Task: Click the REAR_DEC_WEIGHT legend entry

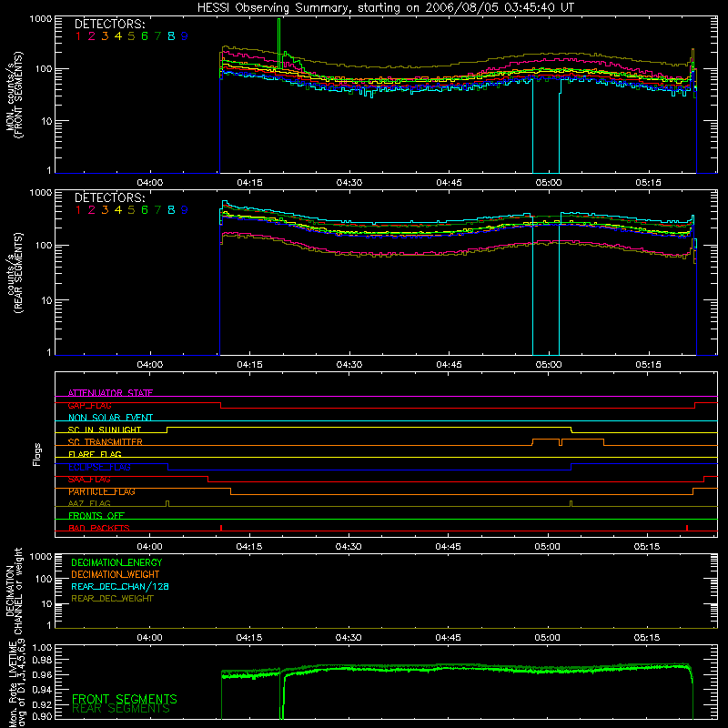Action: click(112, 599)
